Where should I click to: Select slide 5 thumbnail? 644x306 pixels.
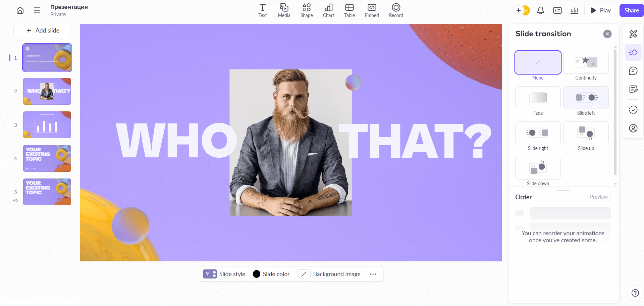pyautogui.click(x=47, y=192)
